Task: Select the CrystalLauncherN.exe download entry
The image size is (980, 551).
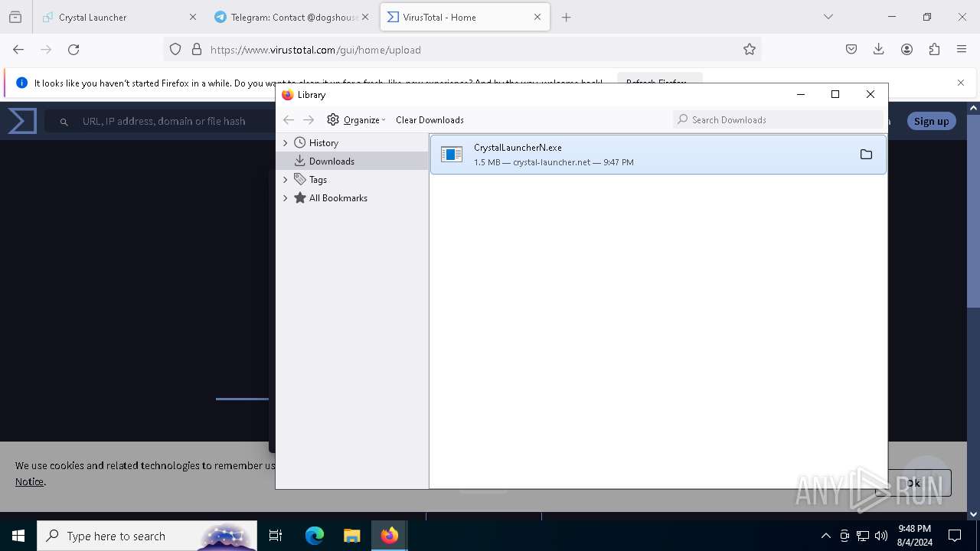Action: pyautogui.click(x=658, y=155)
